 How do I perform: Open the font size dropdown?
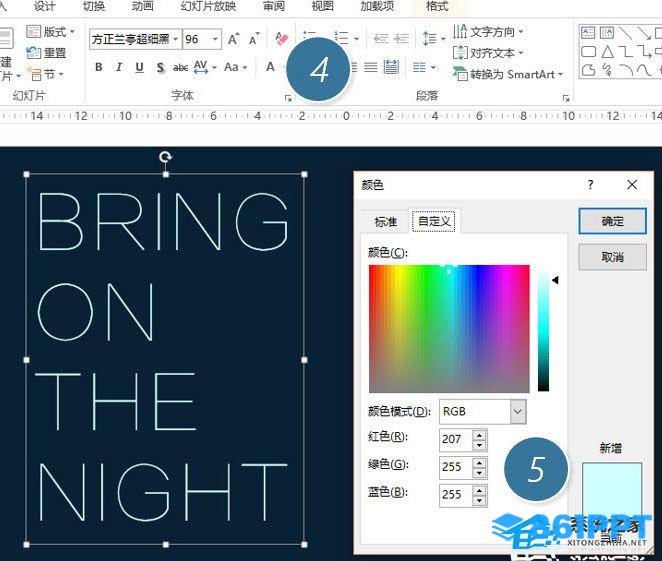point(215,39)
